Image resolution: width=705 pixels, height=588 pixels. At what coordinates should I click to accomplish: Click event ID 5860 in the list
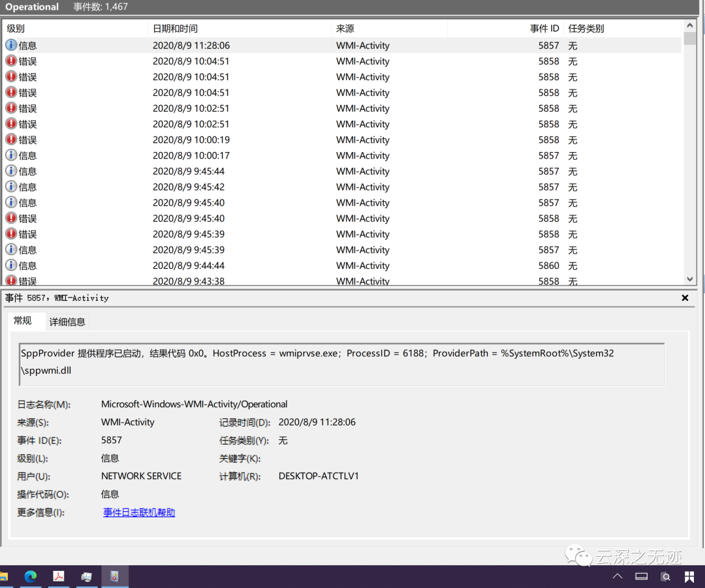(x=548, y=266)
